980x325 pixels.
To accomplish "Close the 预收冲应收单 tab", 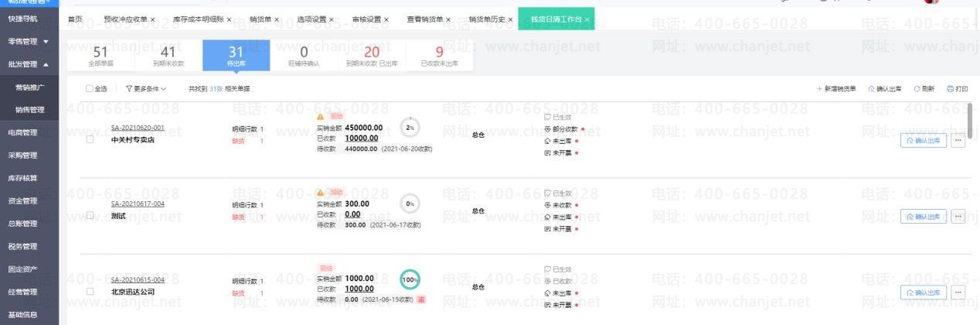I will (x=152, y=19).
